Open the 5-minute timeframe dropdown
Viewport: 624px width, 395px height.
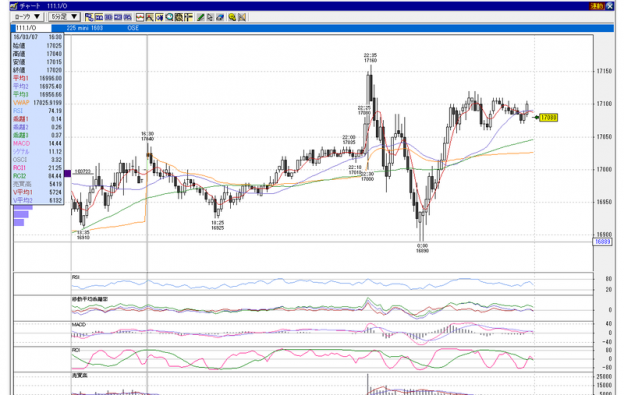64,17
